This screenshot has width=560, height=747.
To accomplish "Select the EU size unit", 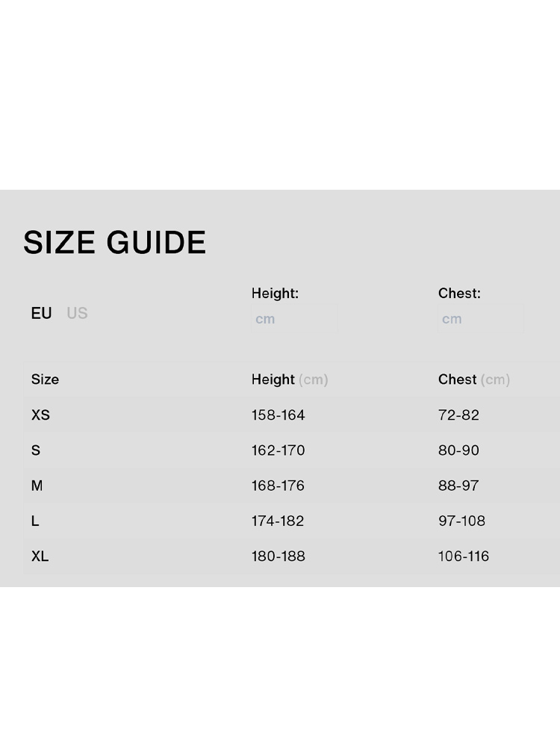I will coord(41,313).
